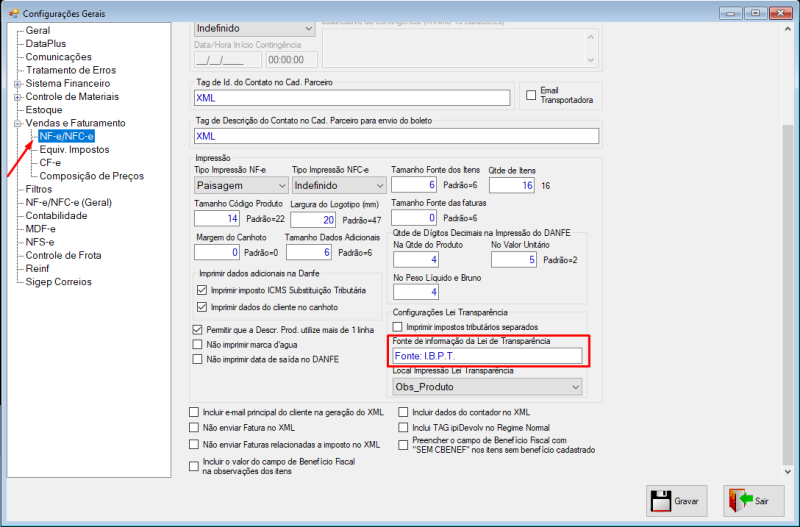Click the Tamanho Fonte das faturas field
The height and width of the screenshot is (527, 800).
pyautogui.click(x=414, y=218)
